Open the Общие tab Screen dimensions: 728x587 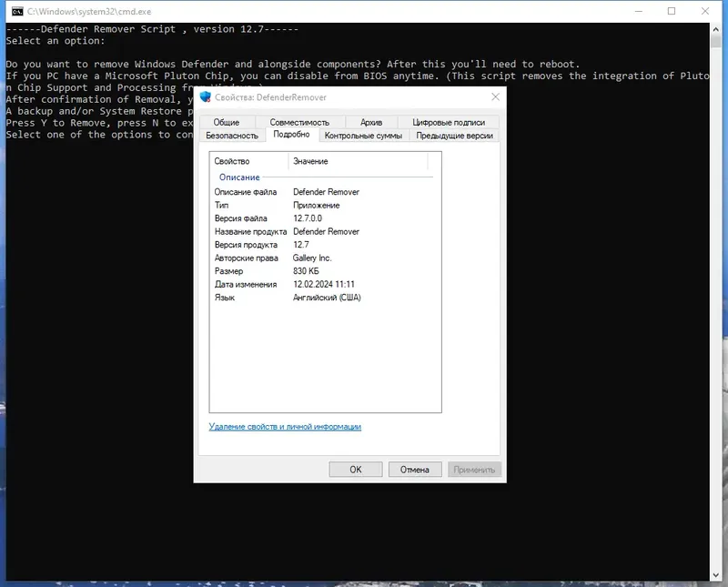(227, 122)
